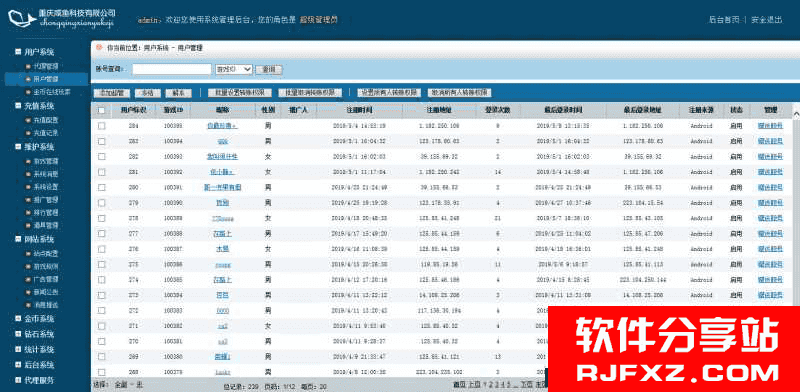Expand the 金币系统 menu group

18,319
